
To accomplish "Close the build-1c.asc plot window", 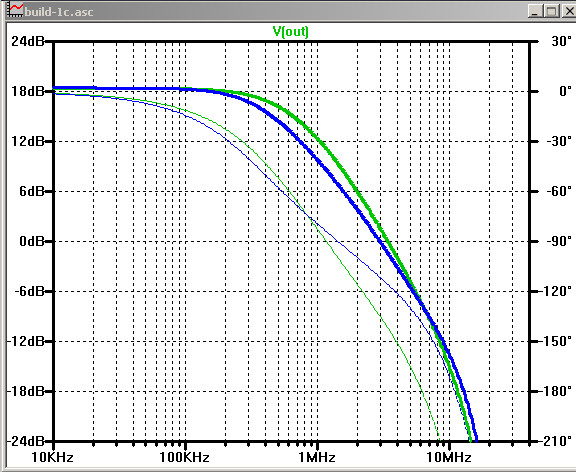I will [x=568, y=11].
